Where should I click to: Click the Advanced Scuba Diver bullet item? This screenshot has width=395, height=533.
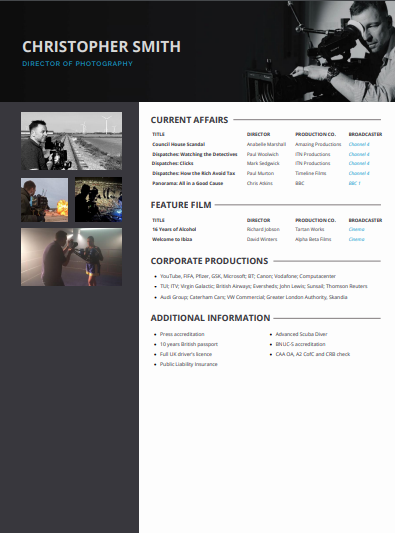pyautogui.click(x=301, y=334)
